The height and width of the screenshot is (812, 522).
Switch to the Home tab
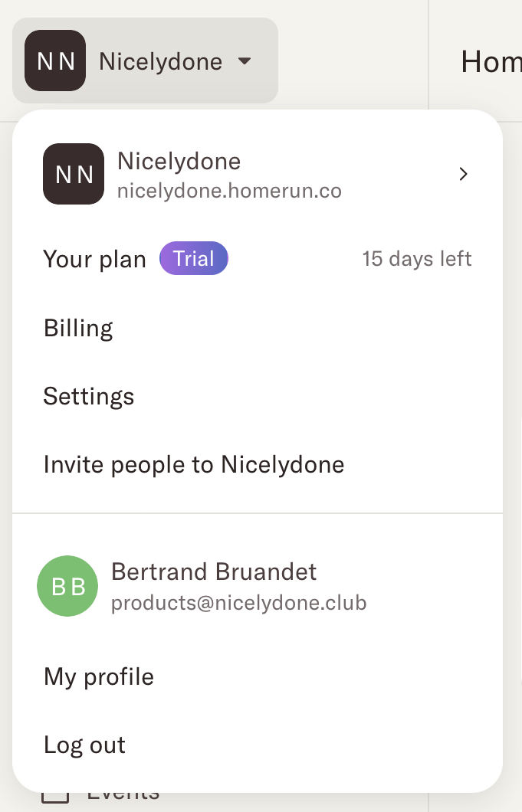click(x=488, y=62)
